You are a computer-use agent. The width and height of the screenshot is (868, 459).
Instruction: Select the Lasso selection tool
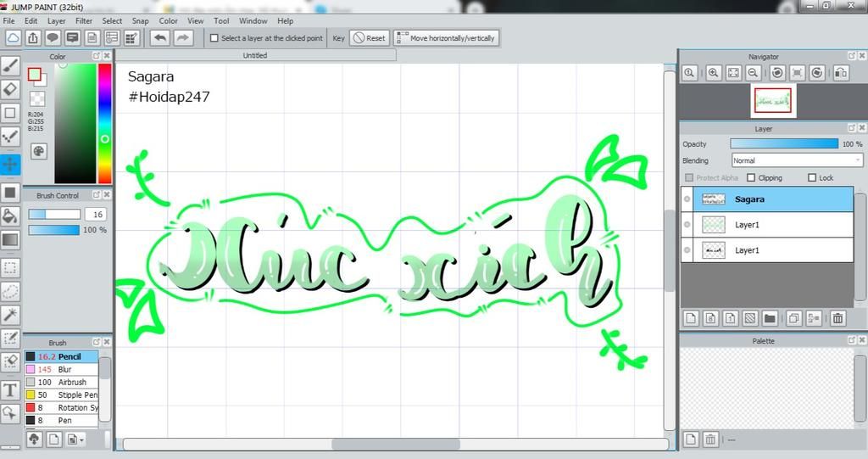point(10,291)
